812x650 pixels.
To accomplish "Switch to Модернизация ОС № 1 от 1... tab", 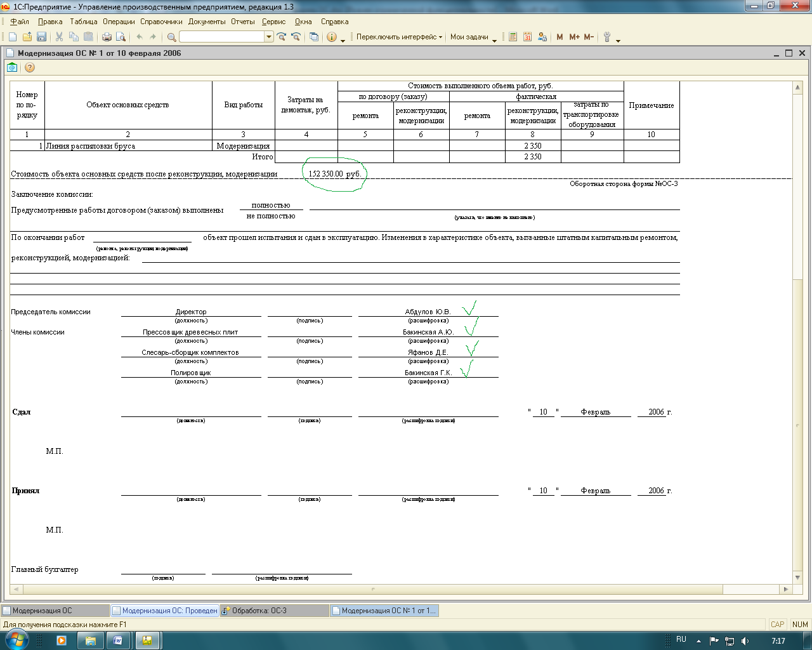I will coord(384,611).
